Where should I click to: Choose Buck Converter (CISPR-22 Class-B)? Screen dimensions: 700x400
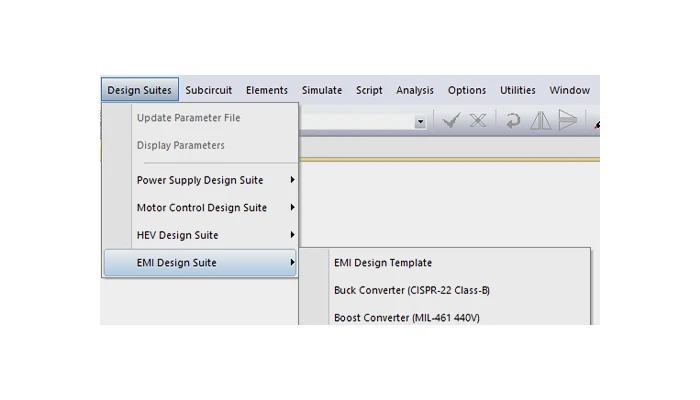(x=445, y=290)
